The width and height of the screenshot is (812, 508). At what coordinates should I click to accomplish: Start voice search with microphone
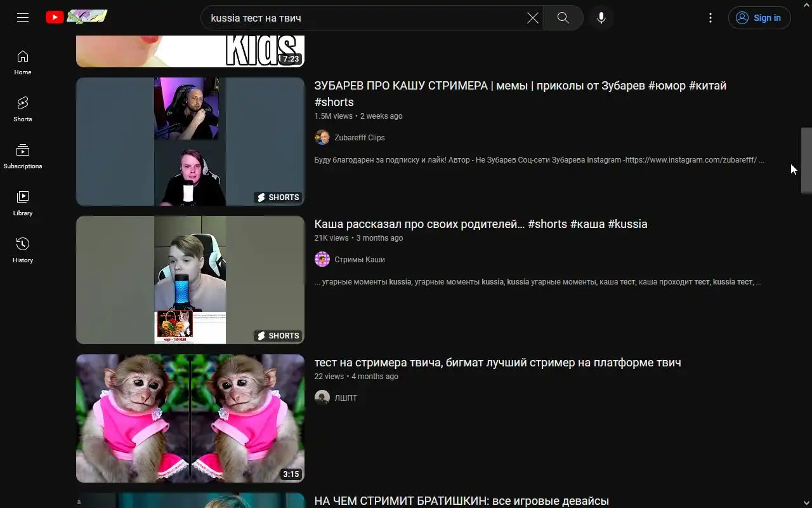tap(601, 18)
